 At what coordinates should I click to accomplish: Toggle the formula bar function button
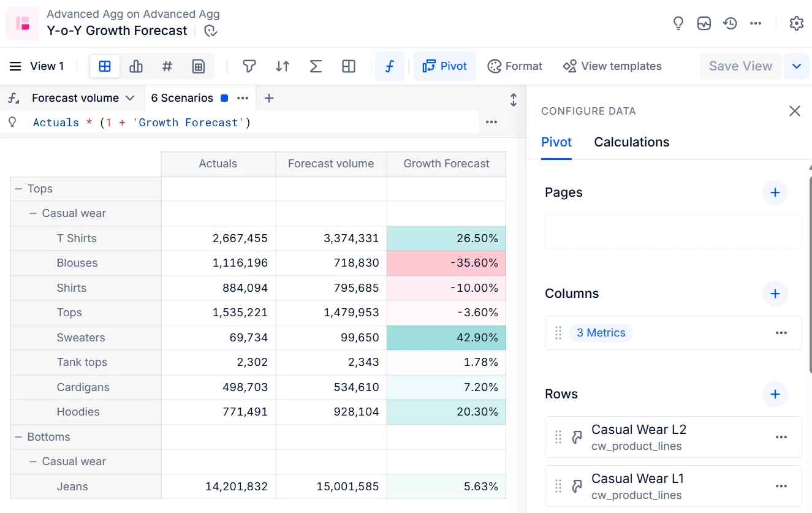click(x=389, y=66)
